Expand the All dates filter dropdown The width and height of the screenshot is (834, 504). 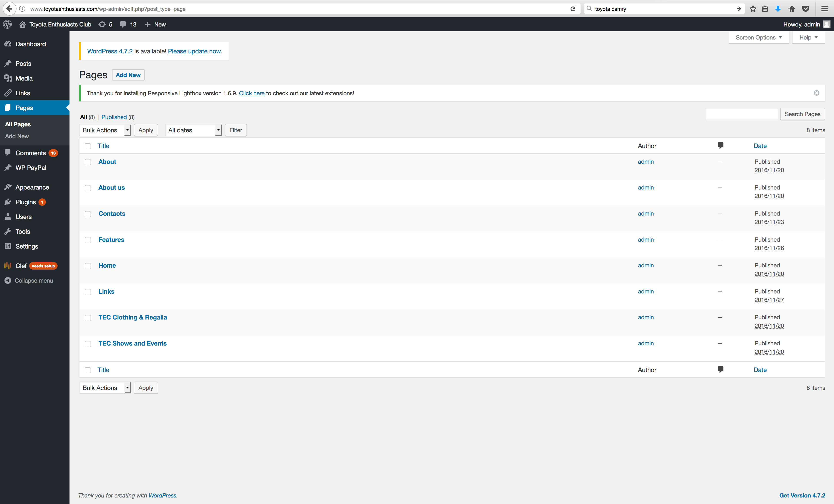[x=193, y=130]
